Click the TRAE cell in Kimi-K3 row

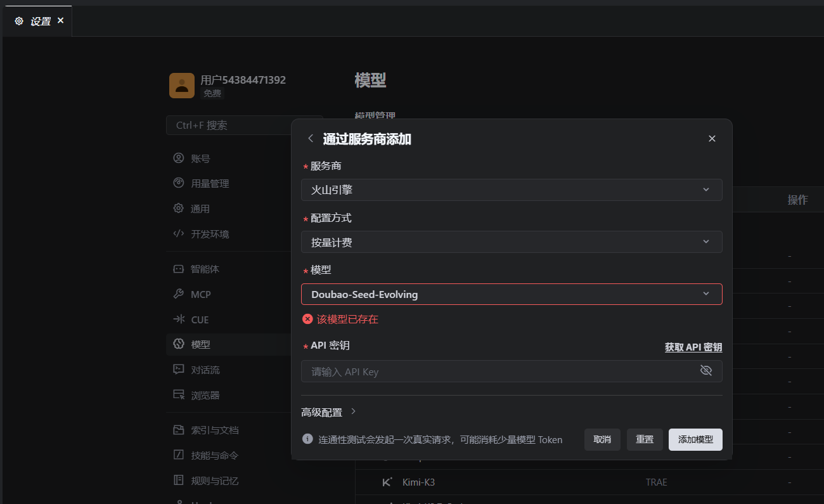coord(657,482)
